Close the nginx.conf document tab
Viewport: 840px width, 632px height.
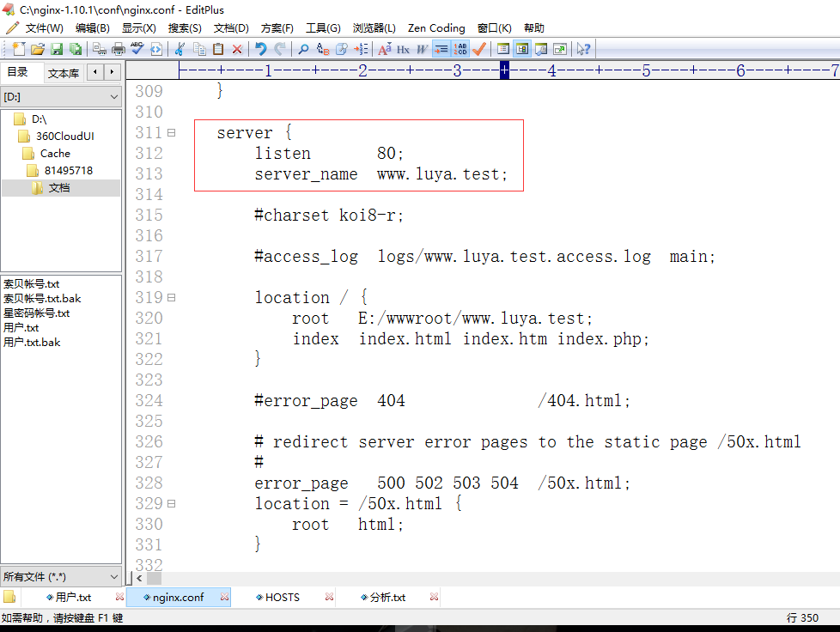(224, 597)
